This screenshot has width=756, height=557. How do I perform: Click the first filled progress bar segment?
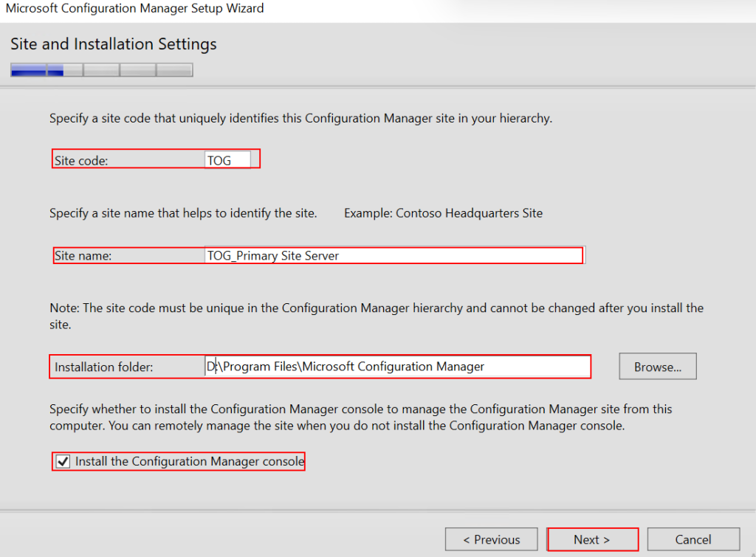tap(28, 70)
